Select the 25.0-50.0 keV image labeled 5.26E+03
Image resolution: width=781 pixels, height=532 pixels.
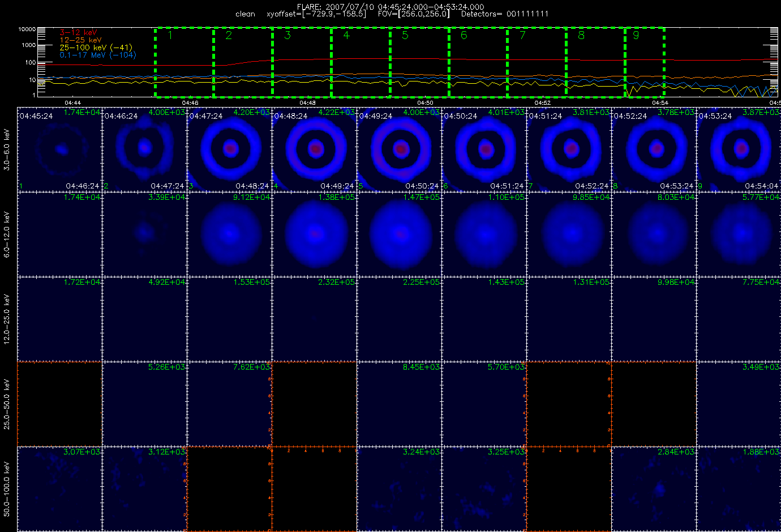coord(145,404)
